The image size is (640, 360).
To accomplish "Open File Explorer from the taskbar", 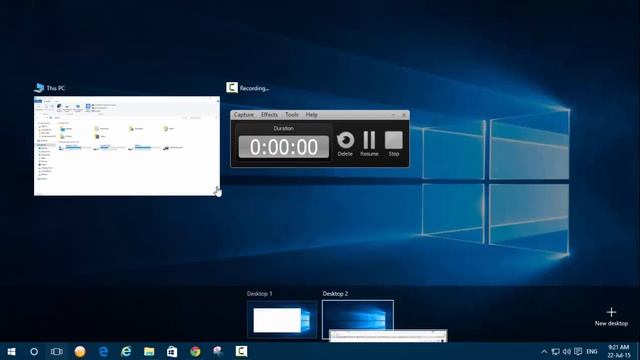I will tap(149, 351).
